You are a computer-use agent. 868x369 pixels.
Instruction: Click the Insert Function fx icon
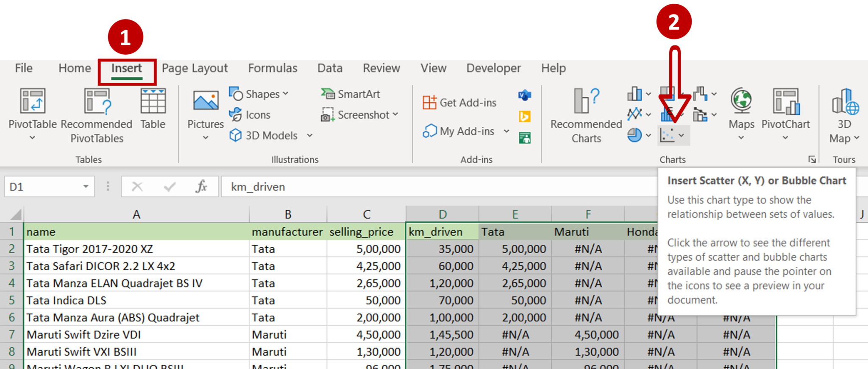pos(201,187)
